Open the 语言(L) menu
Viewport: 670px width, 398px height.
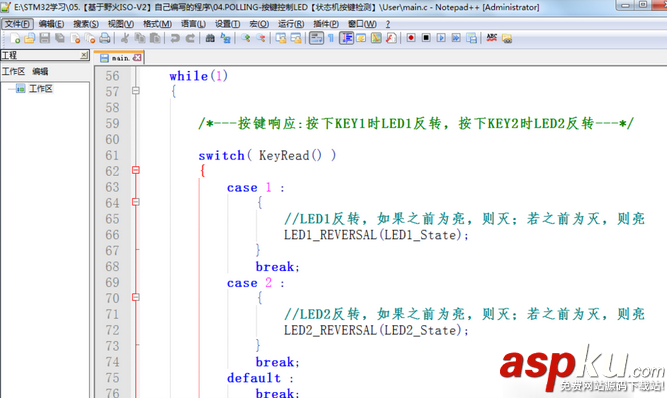pos(193,24)
